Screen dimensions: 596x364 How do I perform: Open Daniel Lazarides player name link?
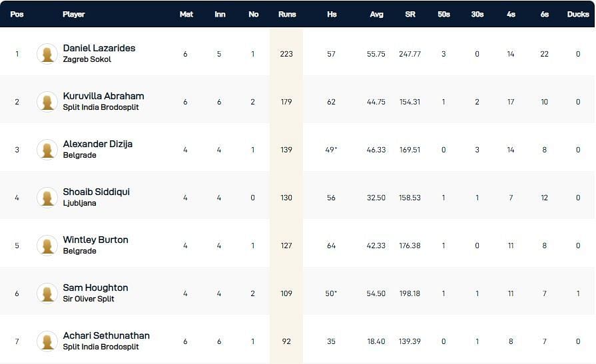(x=99, y=48)
